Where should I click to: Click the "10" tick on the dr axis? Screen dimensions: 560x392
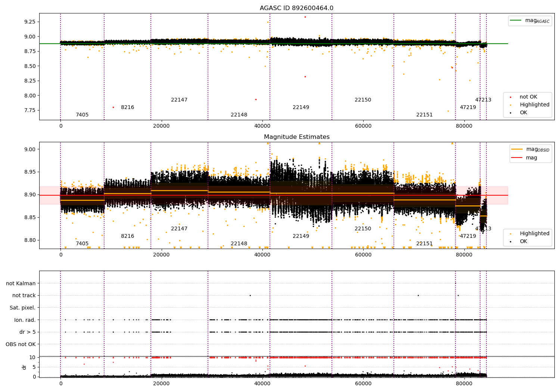pos(32,357)
